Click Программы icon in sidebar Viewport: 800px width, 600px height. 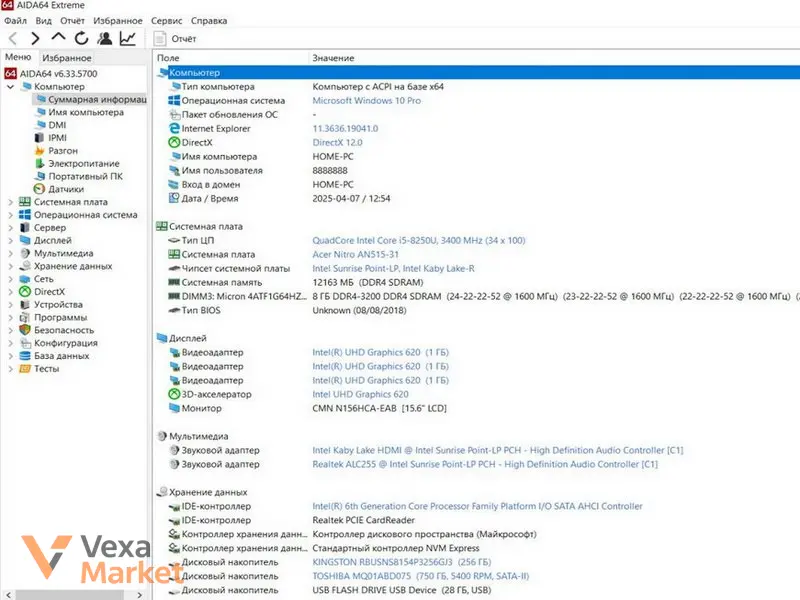[x=25, y=317]
